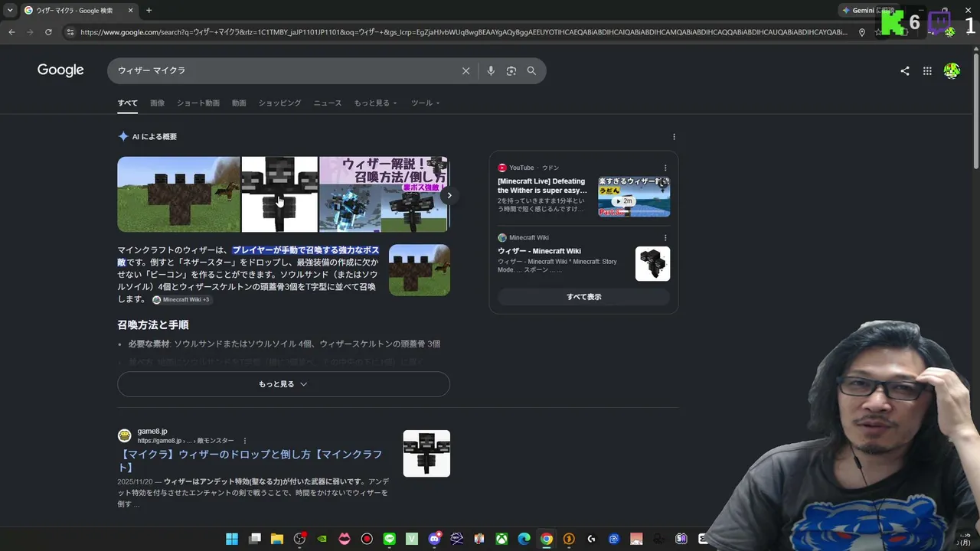This screenshot has height=551, width=980.
Task: Expand the もっと見る tab dropdown
Action: (x=375, y=103)
